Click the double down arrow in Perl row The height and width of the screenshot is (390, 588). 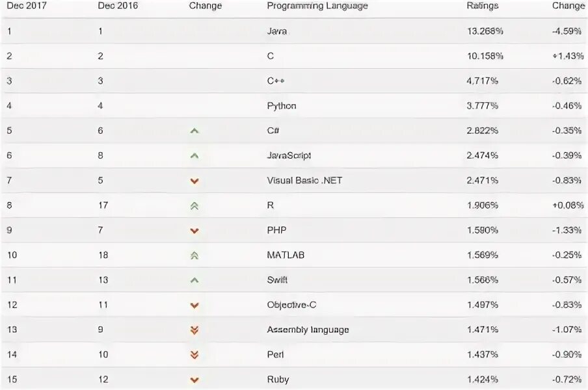click(194, 355)
